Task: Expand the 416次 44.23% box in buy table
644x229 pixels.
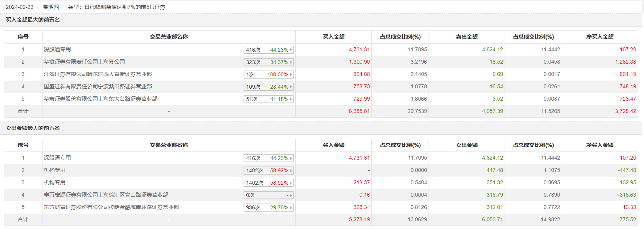Action: point(269,50)
